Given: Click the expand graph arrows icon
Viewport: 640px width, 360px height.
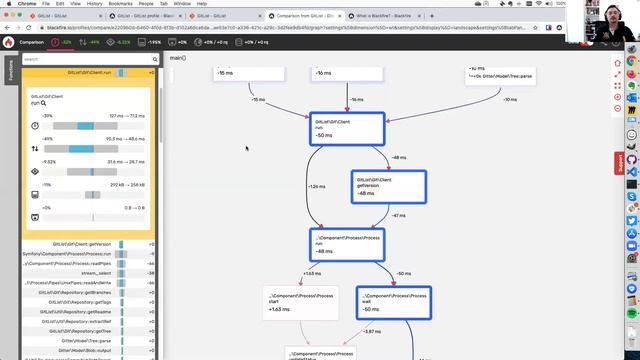Looking at the screenshot, I should coord(618,74).
